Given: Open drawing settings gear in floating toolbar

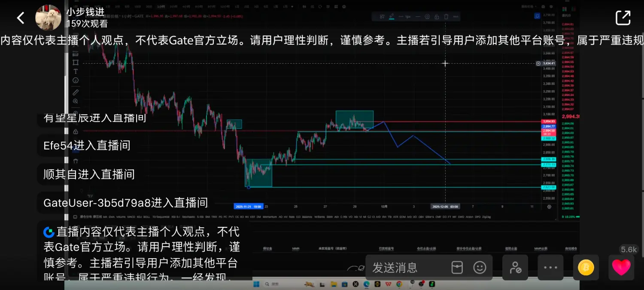Looking at the screenshot, I should 427,17.
